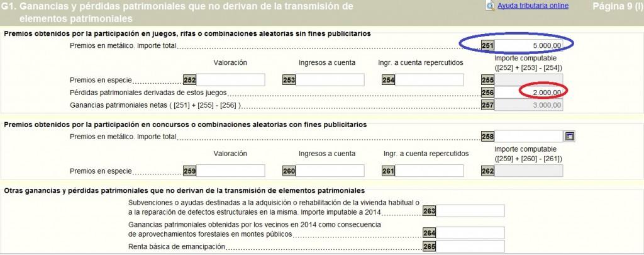644x255 pixels.
Task: Click input field 251 Premios en metálico
Action: click(x=528, y=46)
